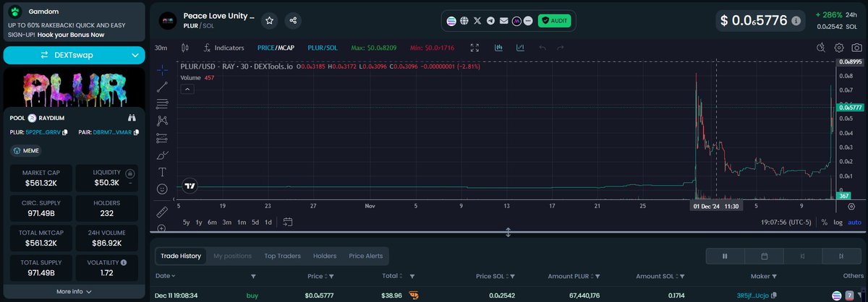Click the MEME tag button
The width and height of the screenshot is (868, 302).
click(26, 151)
